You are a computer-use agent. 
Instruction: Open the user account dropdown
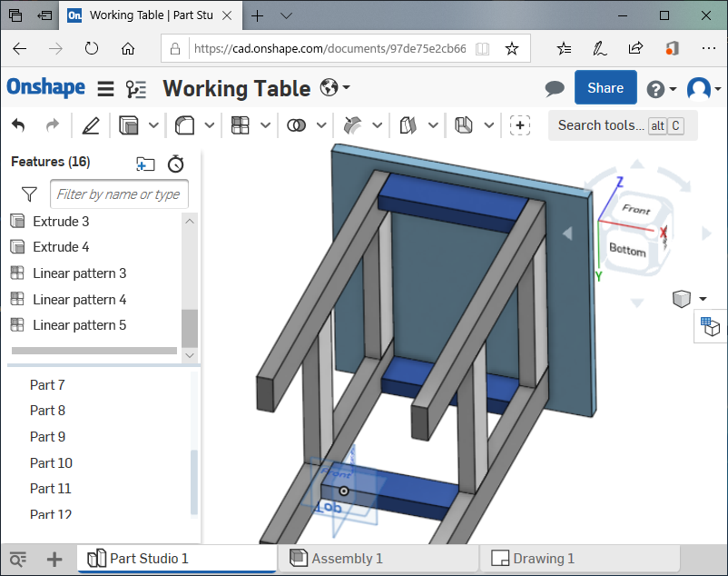pyautogui.click(x=703, y=88)
